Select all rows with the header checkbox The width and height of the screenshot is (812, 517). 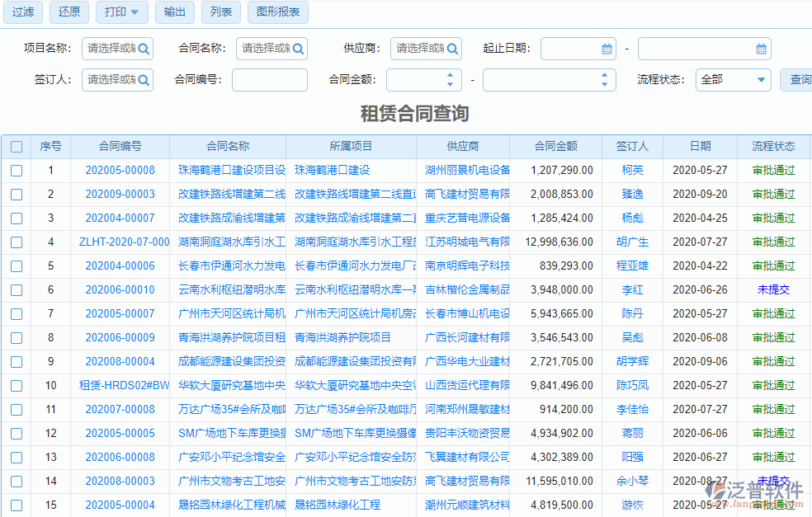point(17,146)
